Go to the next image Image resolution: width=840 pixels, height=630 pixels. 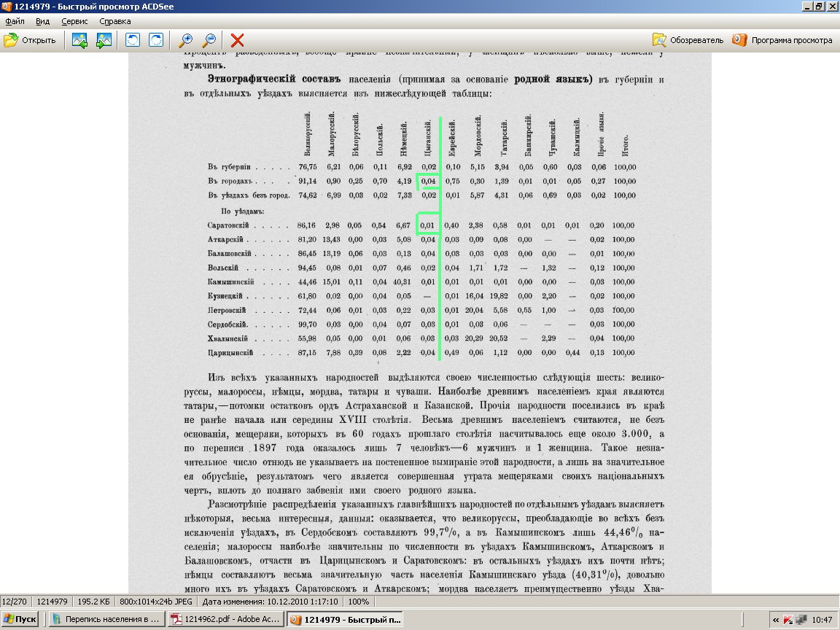click(x=104, y=40)
